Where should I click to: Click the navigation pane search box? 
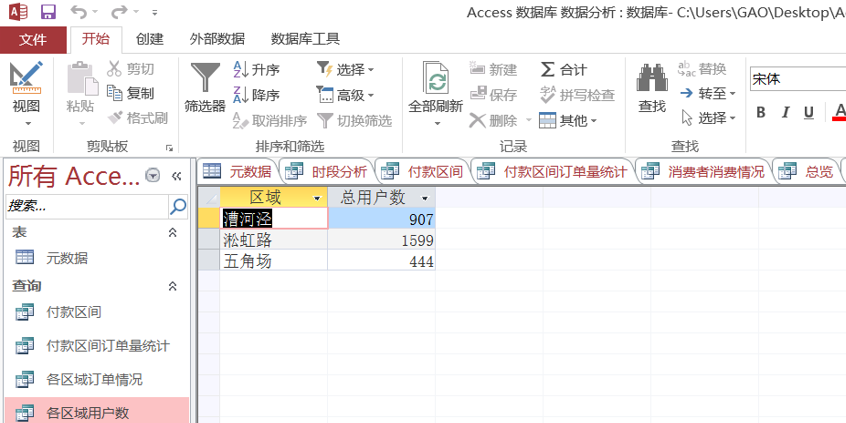coord(85,206)
